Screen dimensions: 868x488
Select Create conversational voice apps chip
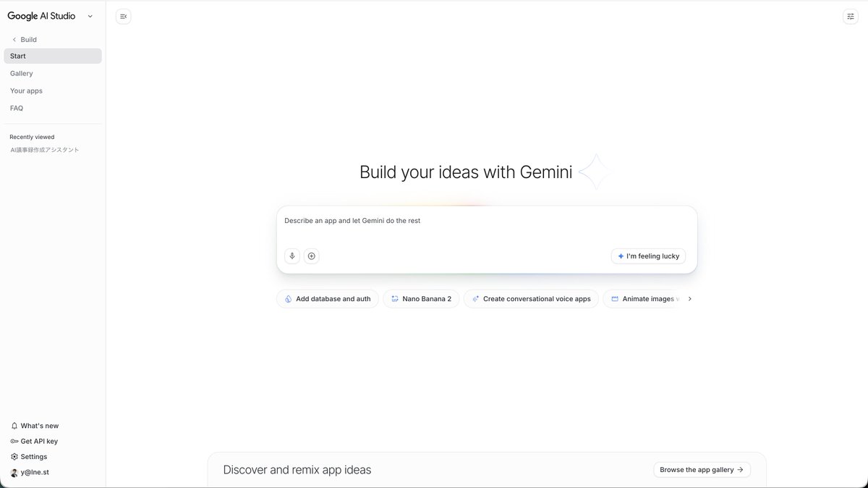tap(531, 298)
